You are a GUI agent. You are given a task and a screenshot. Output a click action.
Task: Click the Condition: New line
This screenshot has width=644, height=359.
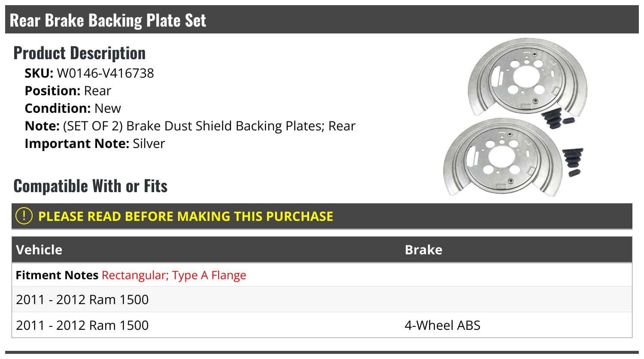(x=73, y=109)
